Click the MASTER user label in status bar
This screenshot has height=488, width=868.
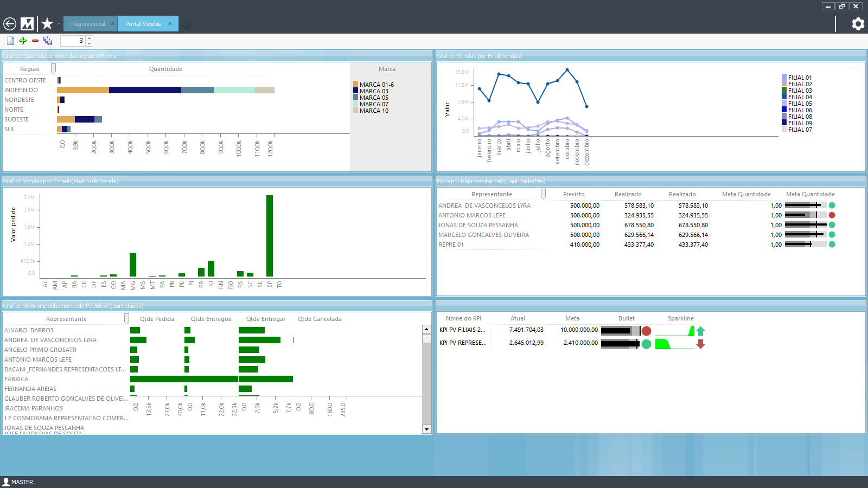click(x=22, y=482)
